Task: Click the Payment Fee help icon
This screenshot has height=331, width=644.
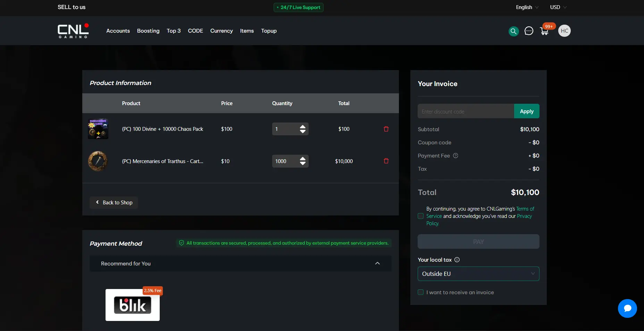Action: [x=455, y=156]
